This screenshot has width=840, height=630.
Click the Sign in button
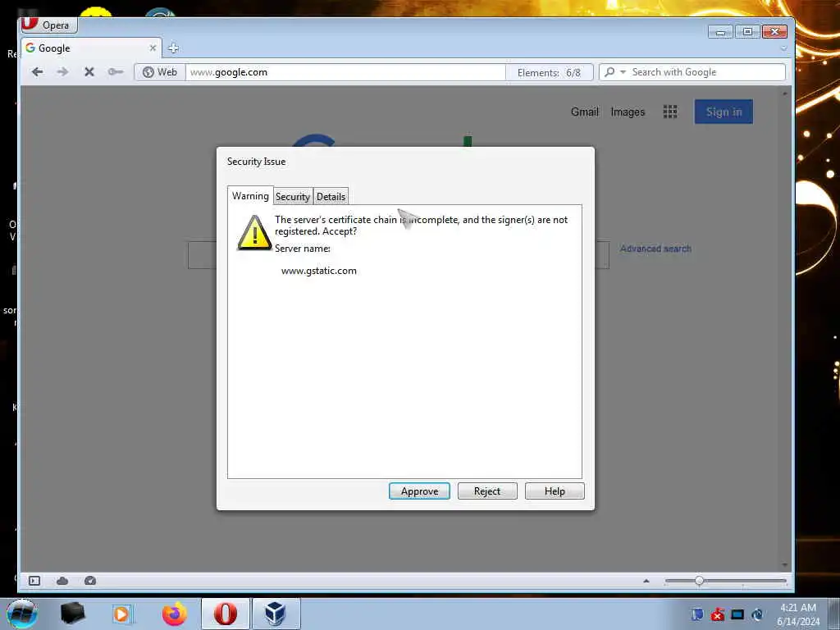724,112
